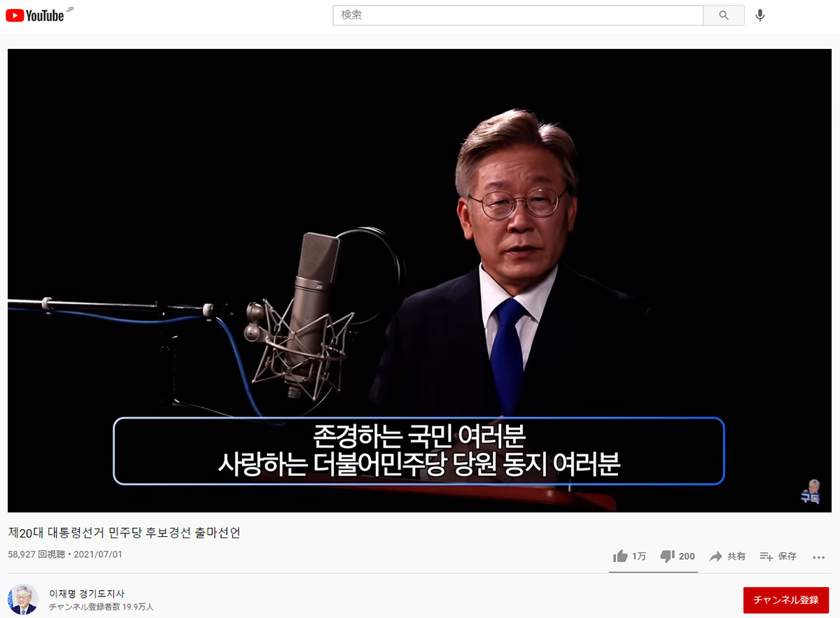Open the three-dot more actions menu

point(819,557)
